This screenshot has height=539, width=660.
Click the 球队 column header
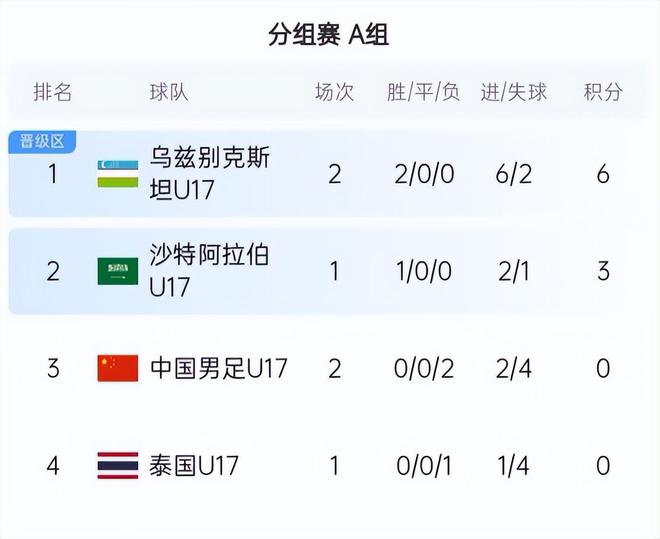click(168, 93)
